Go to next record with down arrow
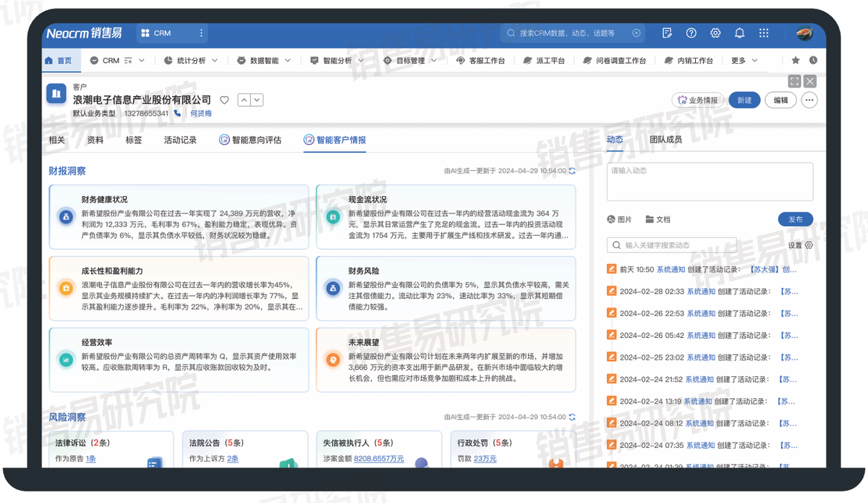This screenshot has height=503, width=868. (257, 100)
